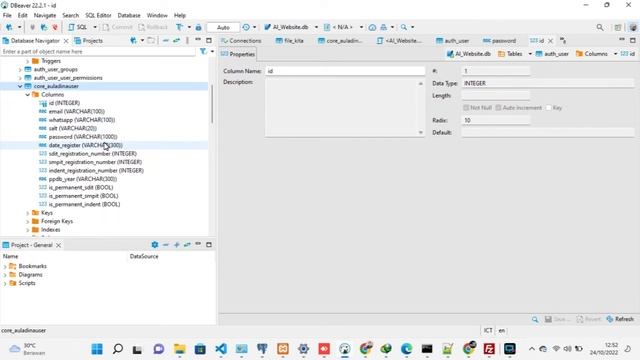
Task: Open Visual Studio Code from the taskbar
Action: coord(221,349)
